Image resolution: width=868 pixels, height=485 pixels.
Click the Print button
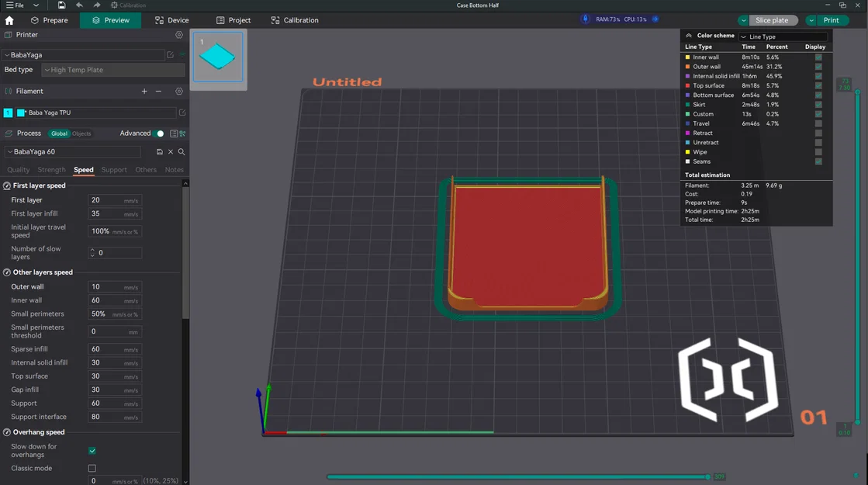831,20
